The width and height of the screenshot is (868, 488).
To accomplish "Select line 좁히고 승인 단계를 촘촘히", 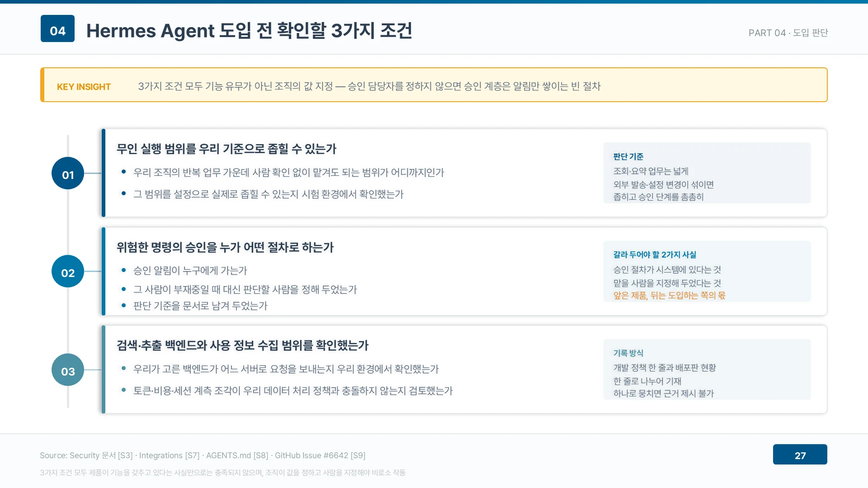I will pos(658,197).
